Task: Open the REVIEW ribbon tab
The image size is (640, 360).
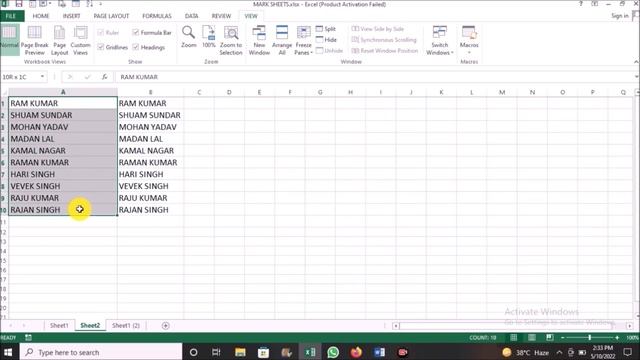Action: pos(221,16)
